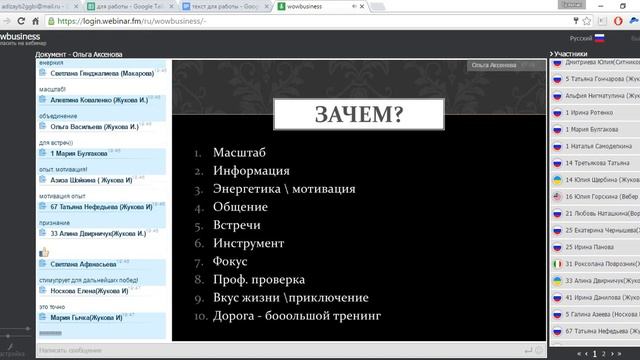The height and width of the screenshot is (360, 640).
Task: Switch to the 'текст для работы' tab
Action: point(225,7)
